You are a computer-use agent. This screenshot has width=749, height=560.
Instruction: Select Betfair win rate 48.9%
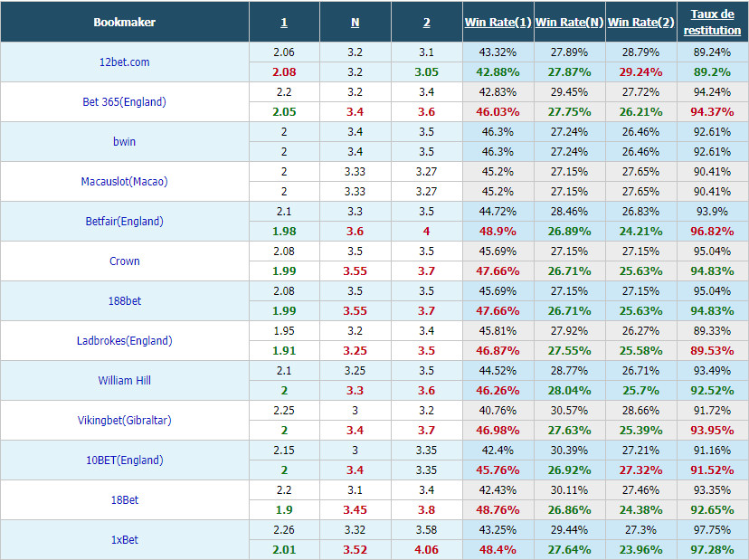point(498,232)
